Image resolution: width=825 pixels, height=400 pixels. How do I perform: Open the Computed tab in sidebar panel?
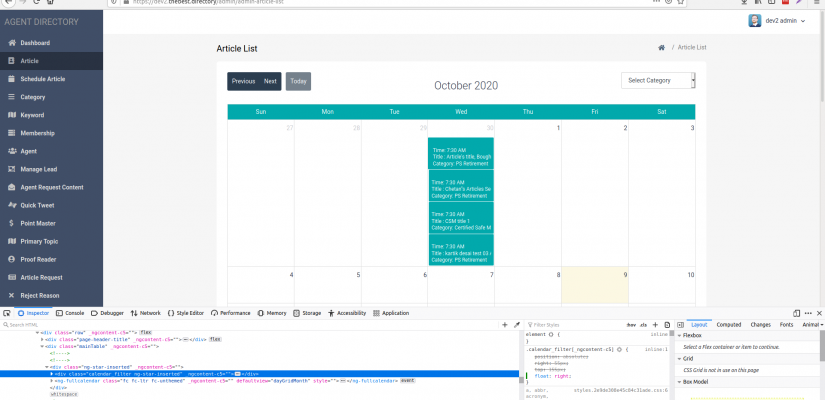[729, 325]
